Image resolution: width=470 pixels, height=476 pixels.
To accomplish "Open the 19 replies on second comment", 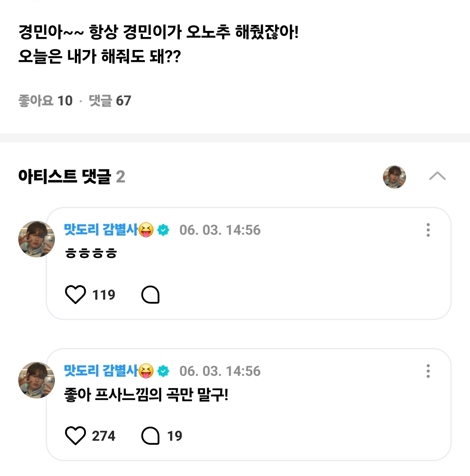I will pos(162,436).
